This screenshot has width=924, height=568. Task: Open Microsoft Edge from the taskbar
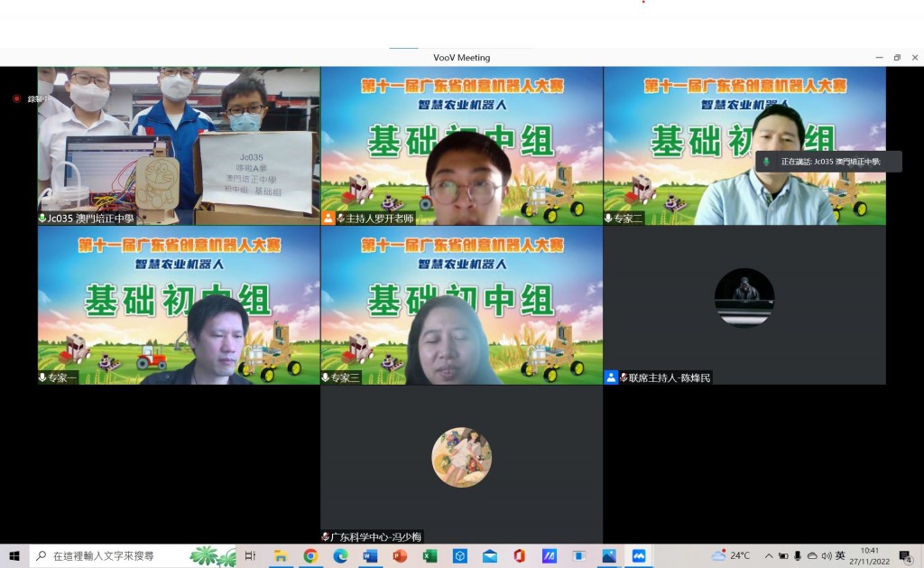[x=340, y=556]
